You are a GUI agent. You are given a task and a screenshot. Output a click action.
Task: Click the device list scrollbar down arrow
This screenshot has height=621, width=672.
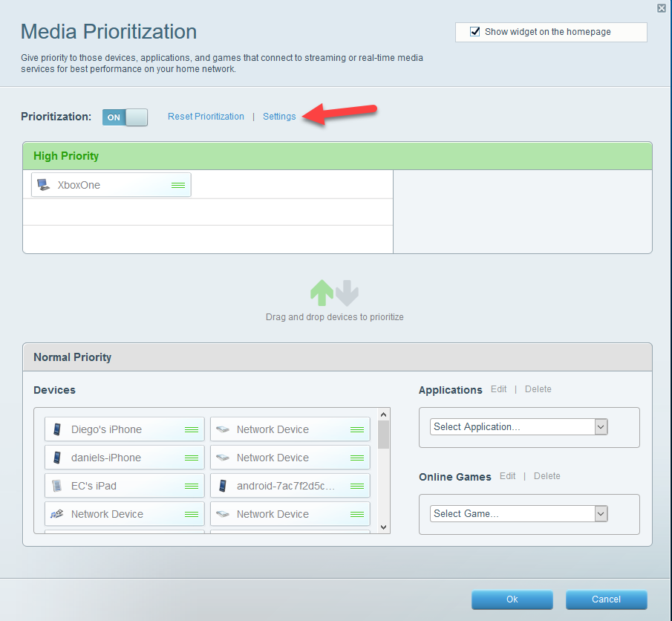(x=383, y=526)
